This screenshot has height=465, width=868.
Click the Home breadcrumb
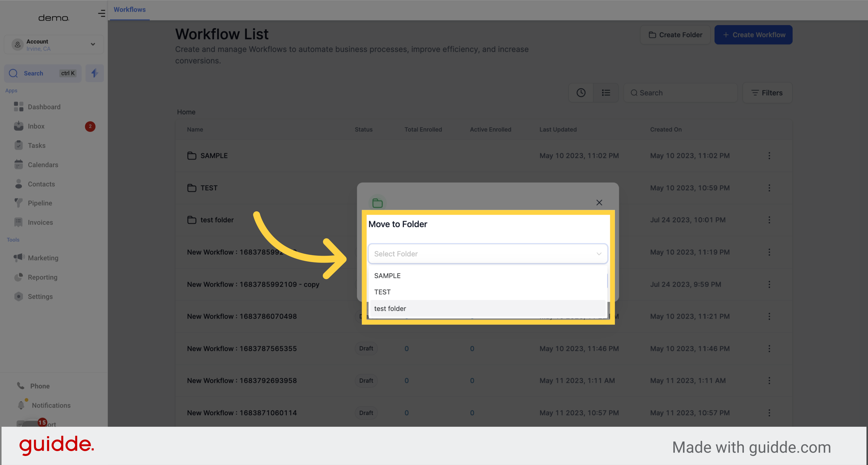tap(186, 112)
